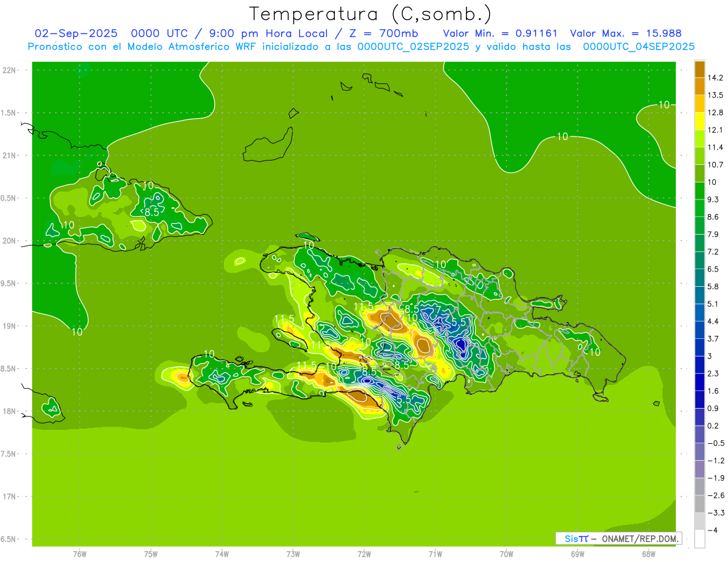728x562 pixels.
Task: Click the 19N latitude axis label
Action: [x=10, y=326]
